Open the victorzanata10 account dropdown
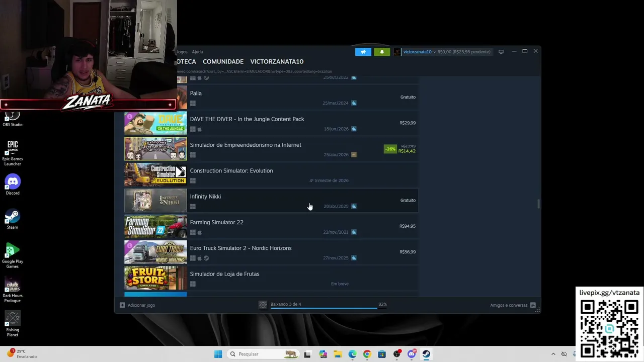The height and width of the screenshot is (362, 644). coord(420,52)
